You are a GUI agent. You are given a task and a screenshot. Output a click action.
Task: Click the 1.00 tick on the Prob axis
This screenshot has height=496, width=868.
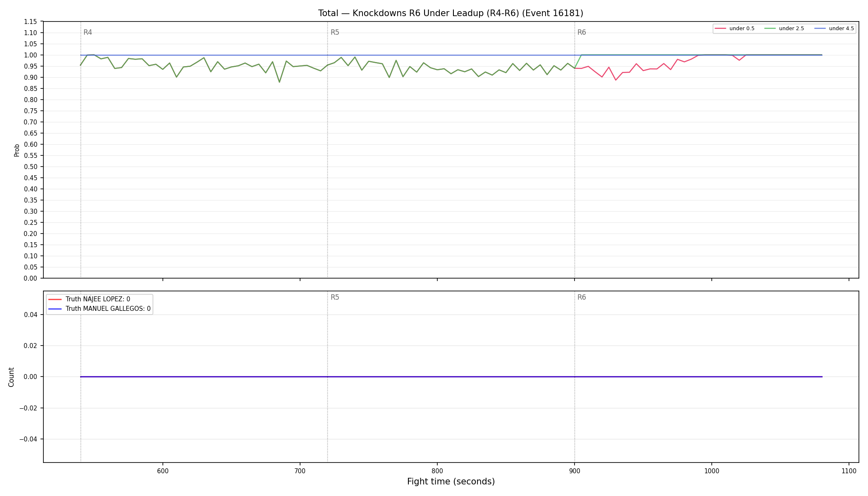pyautogui.click(x=31, y=55)
